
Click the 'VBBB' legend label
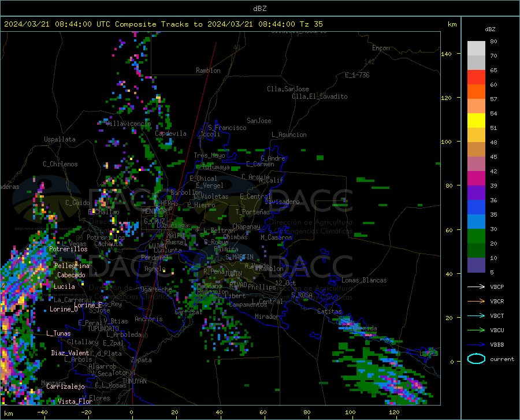click(x=497, y=345)
